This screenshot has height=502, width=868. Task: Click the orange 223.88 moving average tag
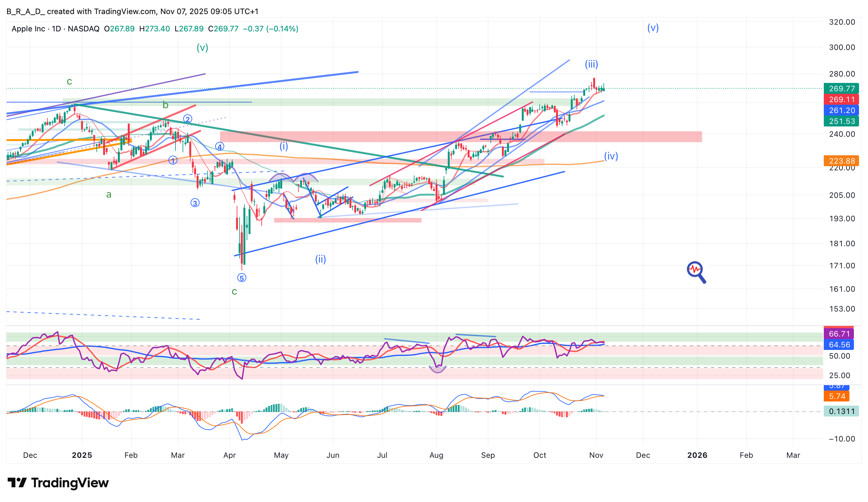841,161
